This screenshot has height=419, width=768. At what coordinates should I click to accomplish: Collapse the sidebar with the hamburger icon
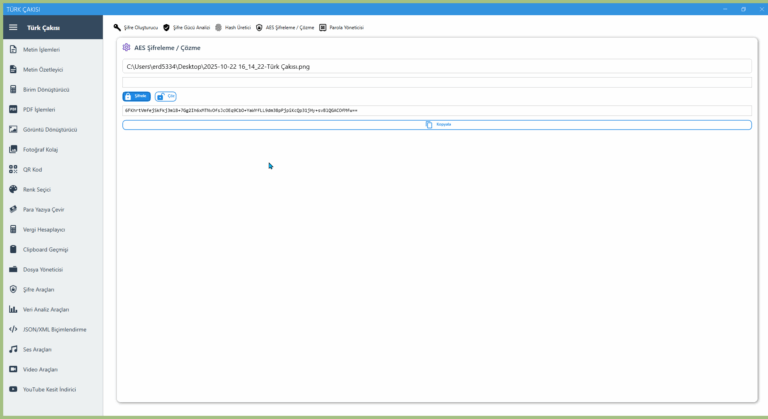tap(13, 28)
